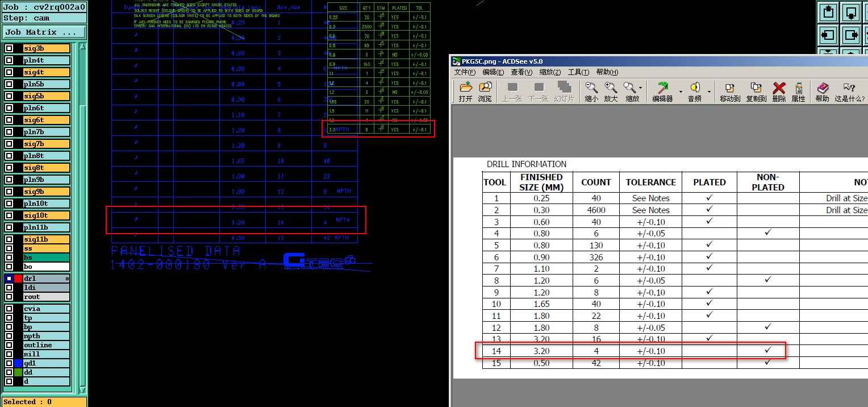This screenshot has width=868, height=407.
Task: Toggle the npth layer checkbox
Action: 9,336
